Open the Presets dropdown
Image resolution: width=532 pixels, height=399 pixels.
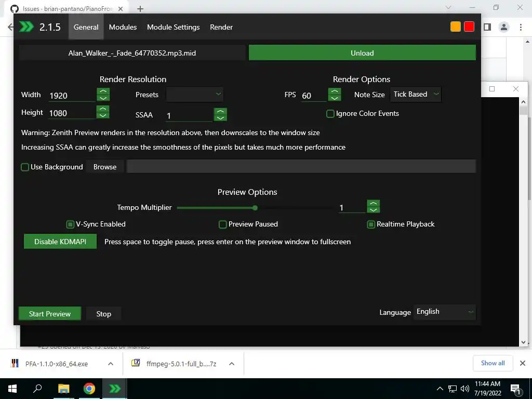point(195,95)
